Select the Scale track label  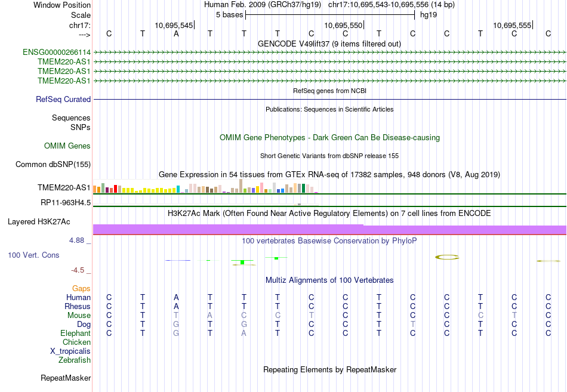81,15
